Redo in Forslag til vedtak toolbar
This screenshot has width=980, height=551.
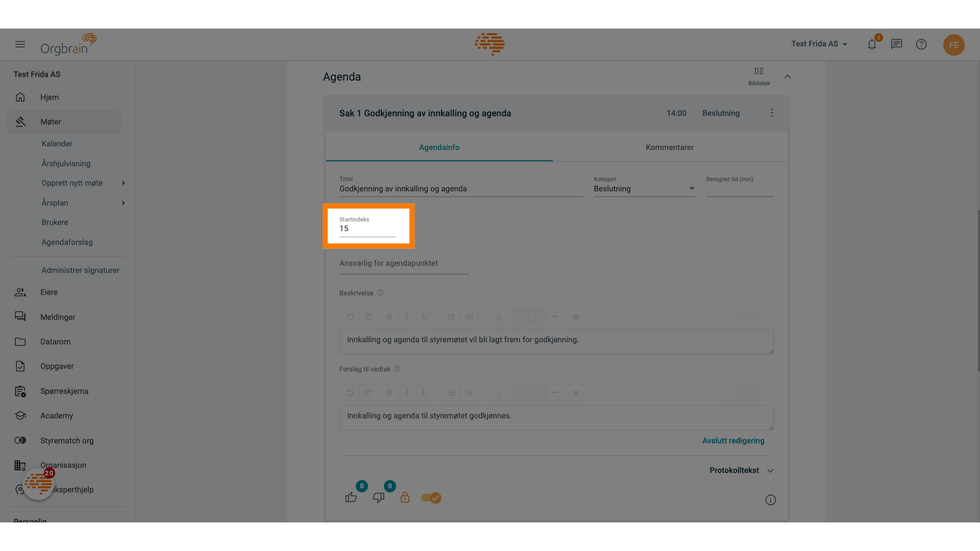368,393
